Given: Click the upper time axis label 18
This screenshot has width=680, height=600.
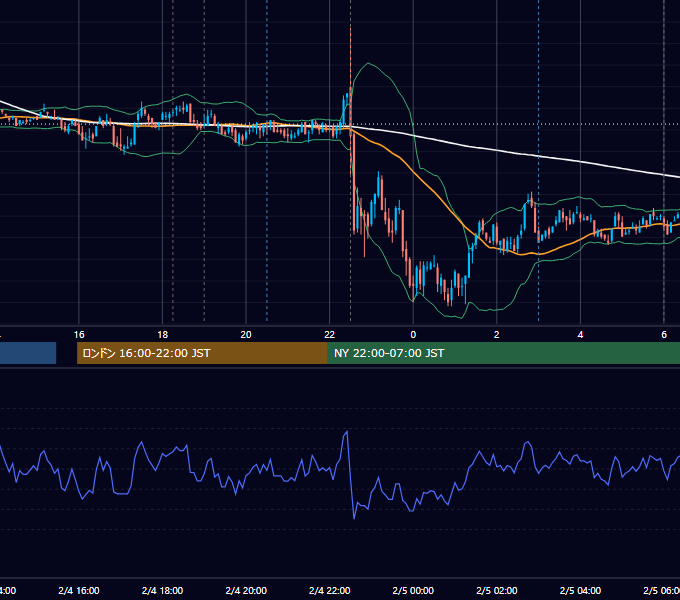Looking at the screenshot, I should (163, 335).
